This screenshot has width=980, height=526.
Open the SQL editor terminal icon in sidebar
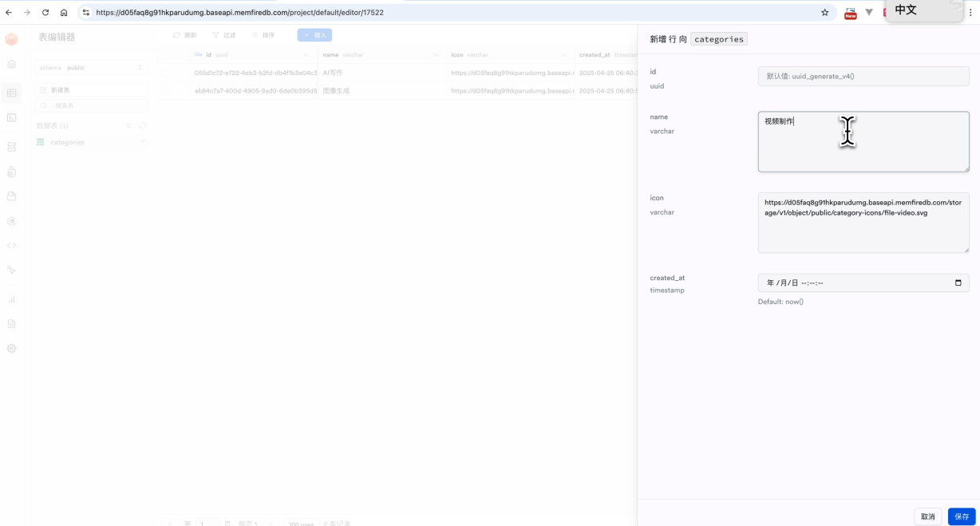11,117
